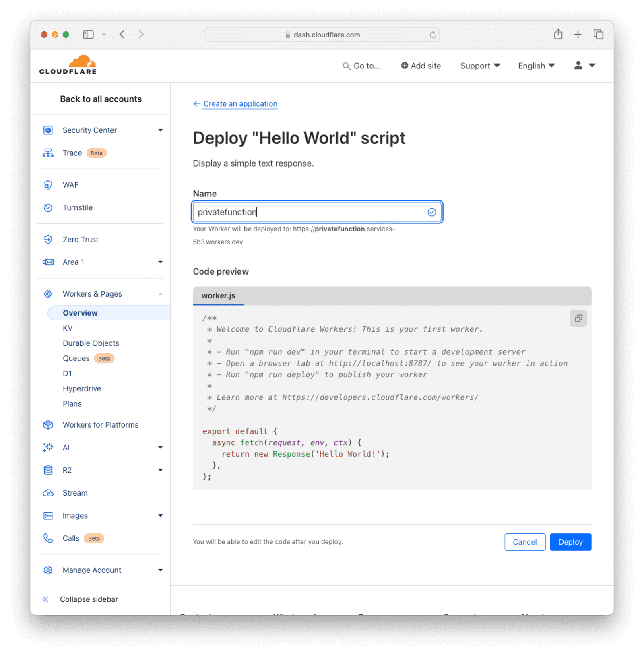The image size is (644, 655).
Task: Open KV in the sidebar
Action: coord(68,328)
